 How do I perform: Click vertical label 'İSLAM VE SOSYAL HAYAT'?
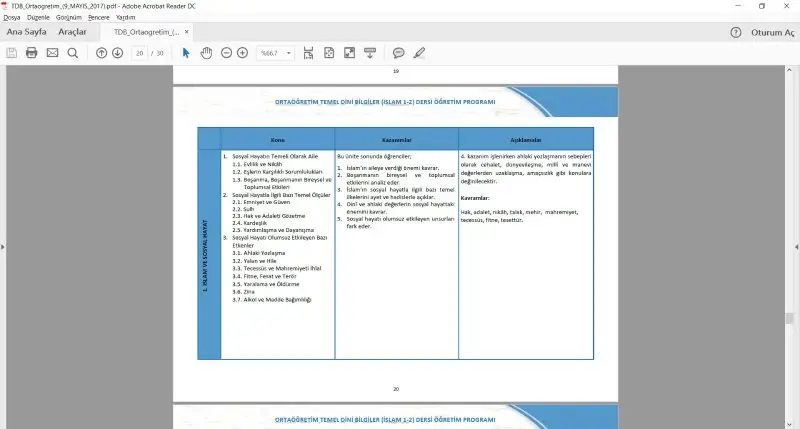(205, 256)
